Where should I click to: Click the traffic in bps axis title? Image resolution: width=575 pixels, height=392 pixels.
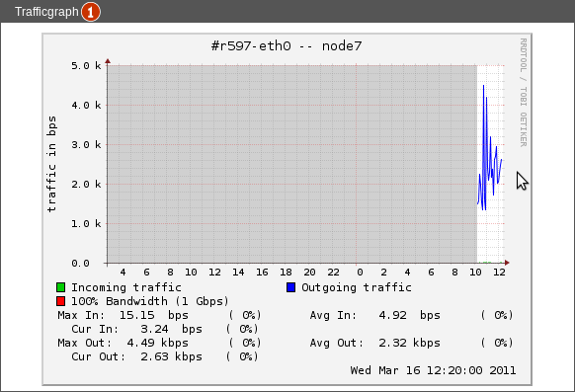click(51, 164)
